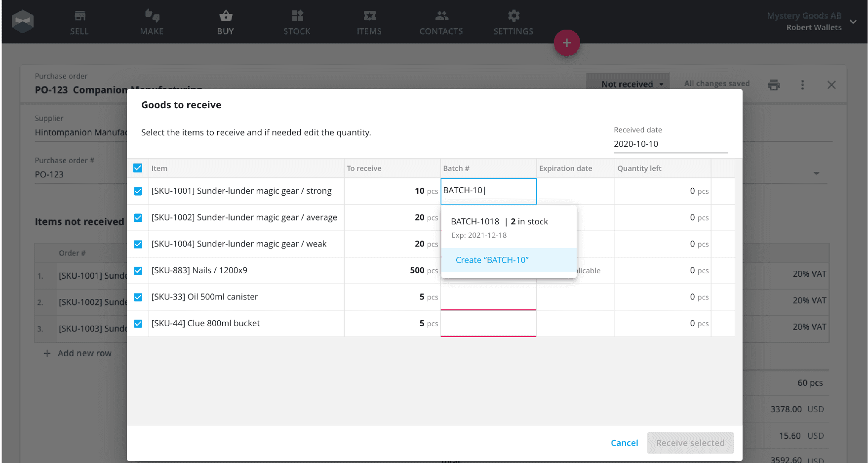Uncheck the Oil 500ml canister row
Image resolution: width=868 pixels, height=463 pixels.
click(x=138, y=297)
